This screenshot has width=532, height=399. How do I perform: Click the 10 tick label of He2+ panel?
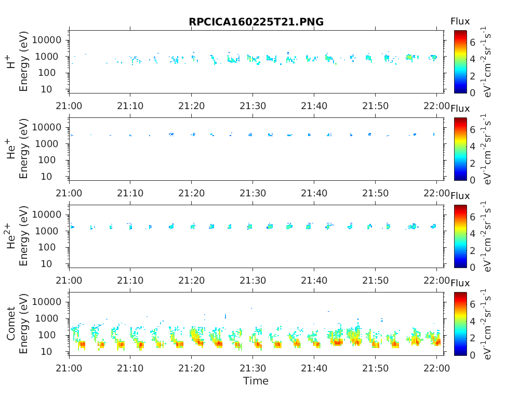(47, 263)
